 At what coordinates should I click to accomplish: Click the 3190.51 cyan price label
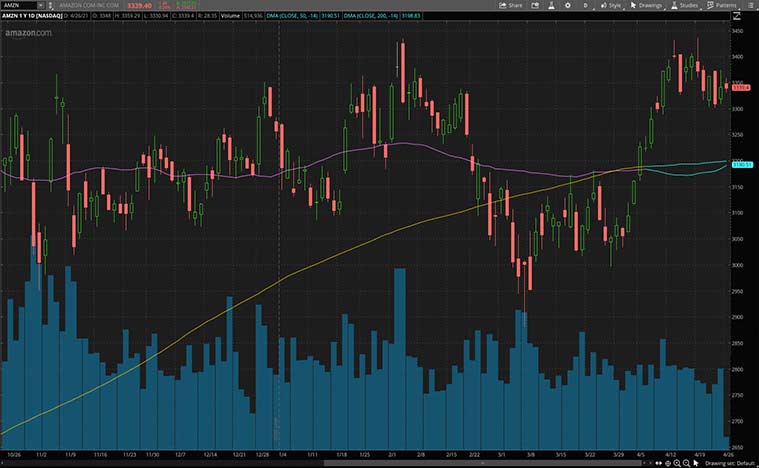[742, 164]
